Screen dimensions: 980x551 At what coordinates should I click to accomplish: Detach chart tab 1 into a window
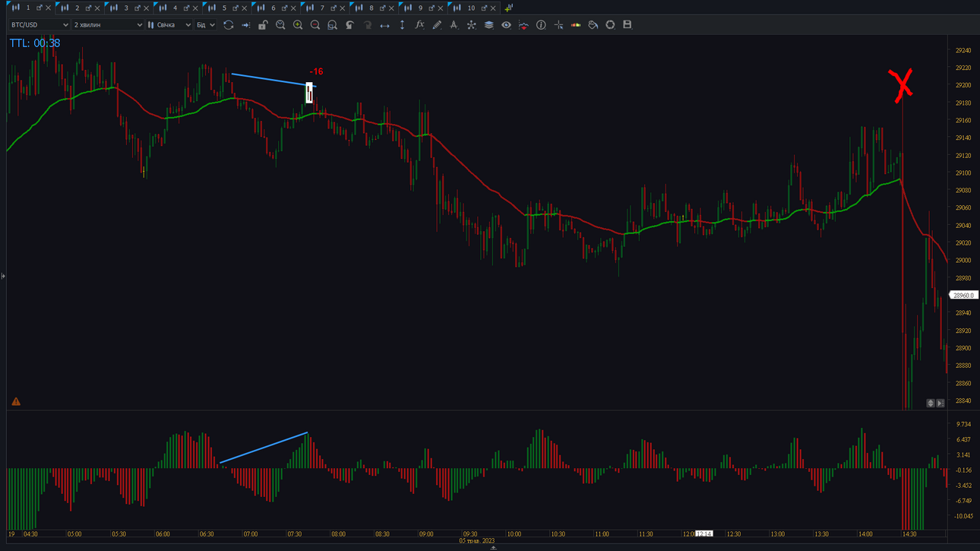point(40,8)
